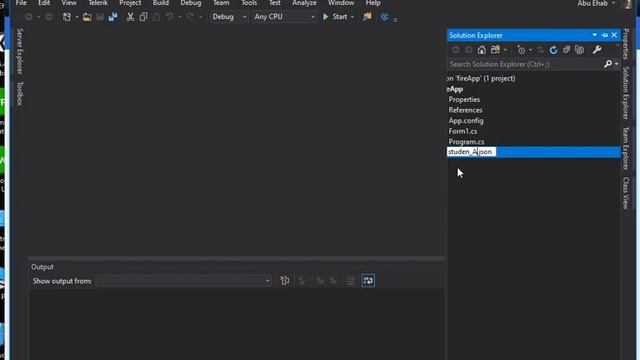The width and height of the screenshot is (640, 360).
Task: Click the Search Solution Explorer input field
Action: coord(525,64)
